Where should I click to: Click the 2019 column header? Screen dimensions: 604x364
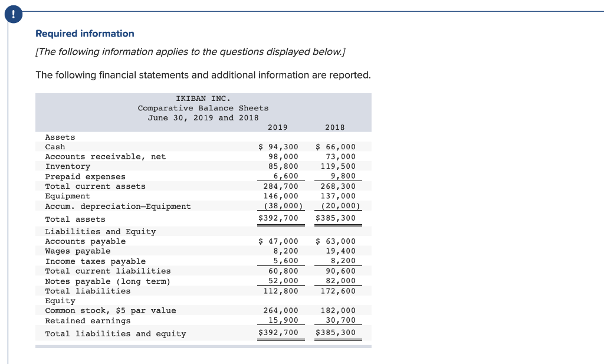277,127
